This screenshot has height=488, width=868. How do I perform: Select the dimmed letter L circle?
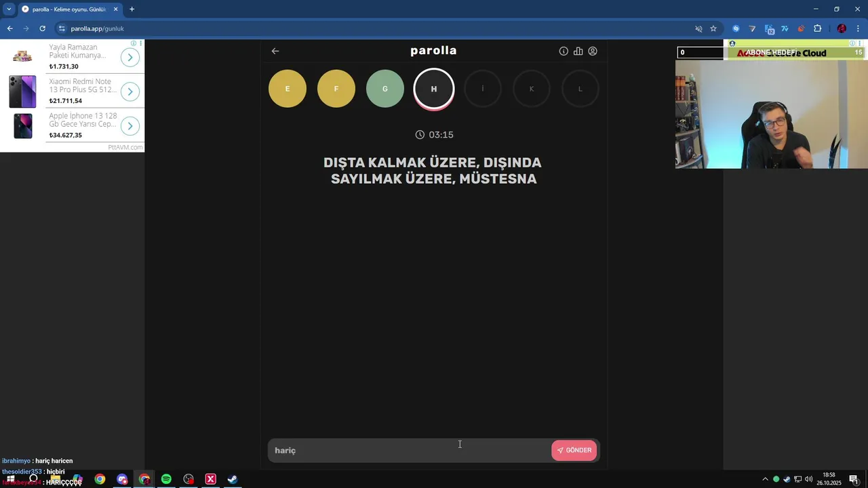(580, 89)
